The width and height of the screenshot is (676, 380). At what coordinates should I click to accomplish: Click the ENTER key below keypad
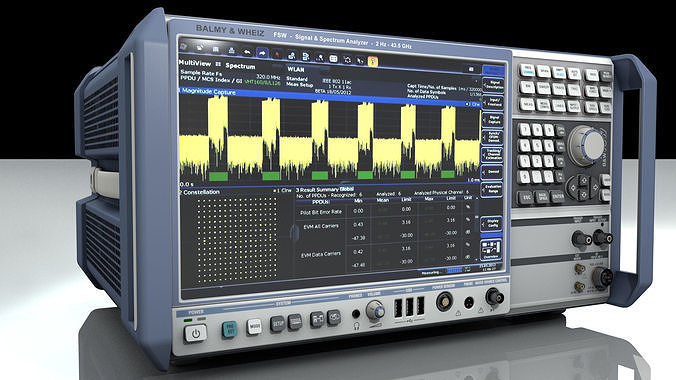(x=558, y=196)
